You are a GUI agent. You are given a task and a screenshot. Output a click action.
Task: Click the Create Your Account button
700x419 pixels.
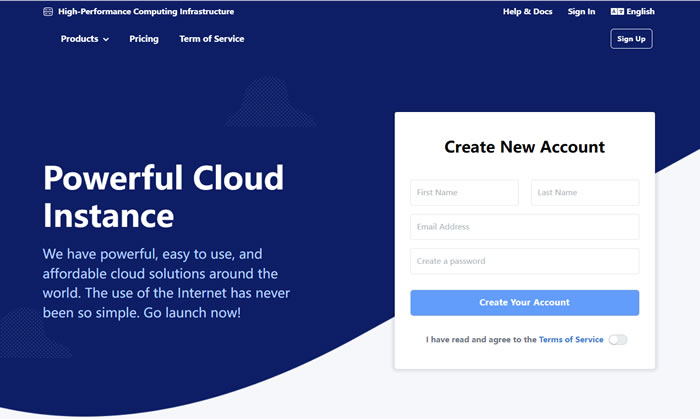pos(524,303)
